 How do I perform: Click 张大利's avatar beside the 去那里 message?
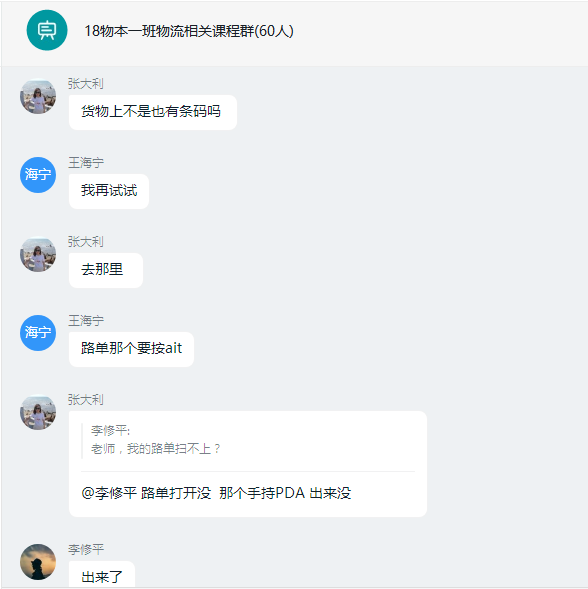click(x=38, y=254)
